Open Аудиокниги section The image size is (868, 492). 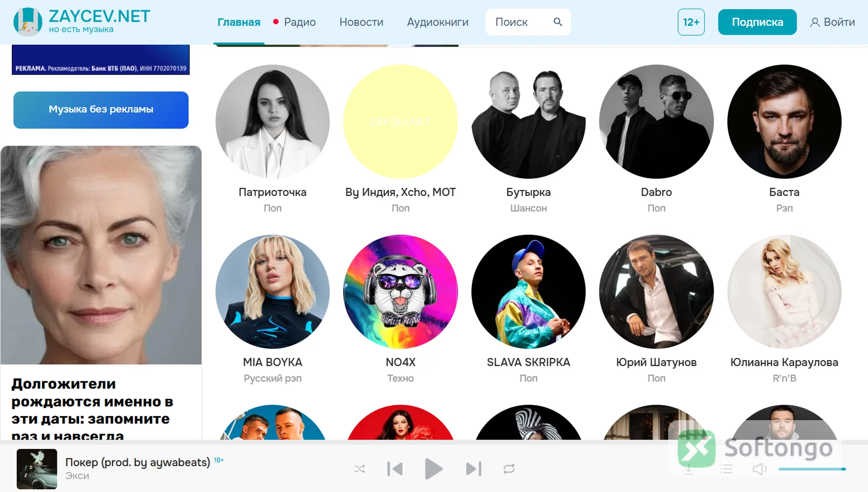point(438,22)
